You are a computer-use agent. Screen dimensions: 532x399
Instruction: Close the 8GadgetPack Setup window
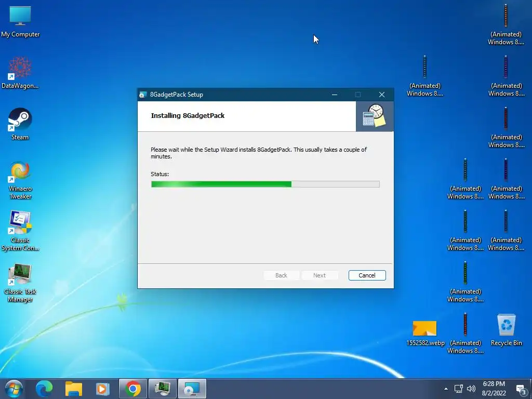pos(382,95)
